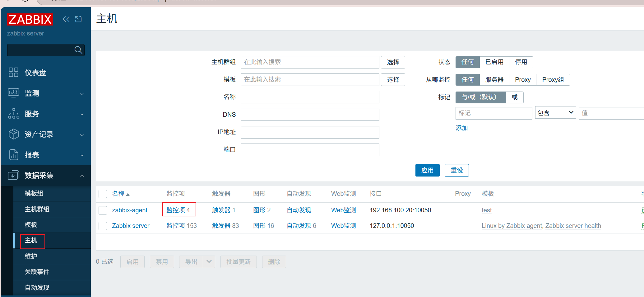
Task: Set 状态 filter to 任何
Action: point(468,62)
